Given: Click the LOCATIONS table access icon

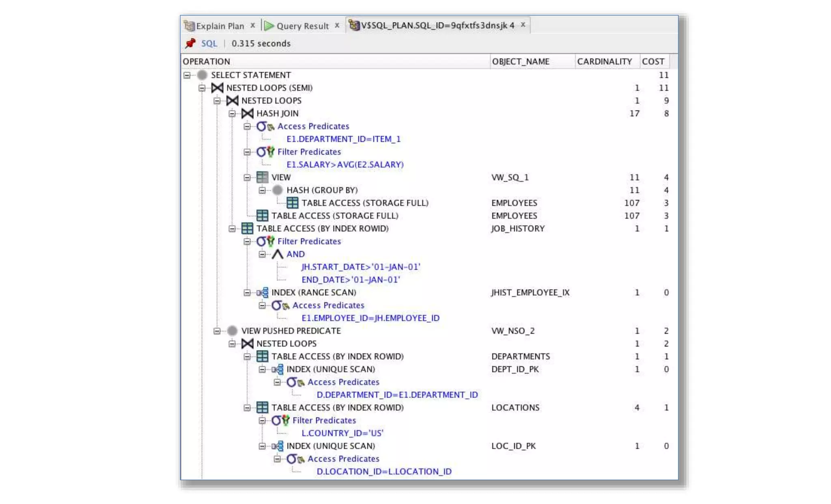Looking at the screenshot, I should [262, 407].
